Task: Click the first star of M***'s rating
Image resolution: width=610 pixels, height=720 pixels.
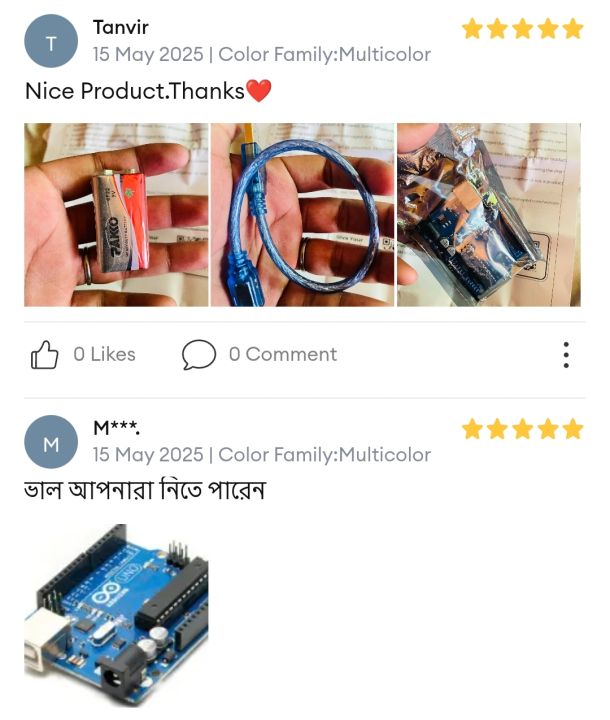Action: [472, 429]
